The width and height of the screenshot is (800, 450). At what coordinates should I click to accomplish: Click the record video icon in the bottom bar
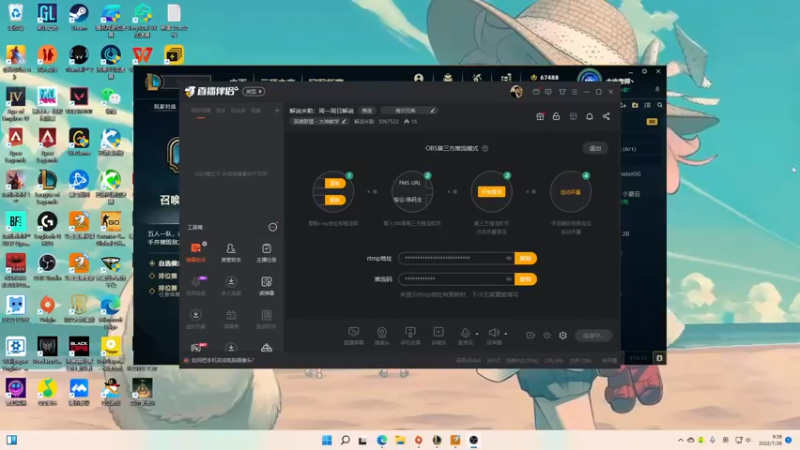pyautogui.click(x=531, y=335)
